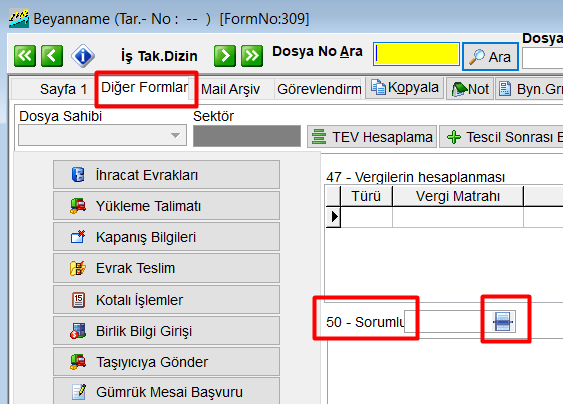Open the Mail Arşiv tab
This screenshot has height=404, width=563.
pos(230,89)
